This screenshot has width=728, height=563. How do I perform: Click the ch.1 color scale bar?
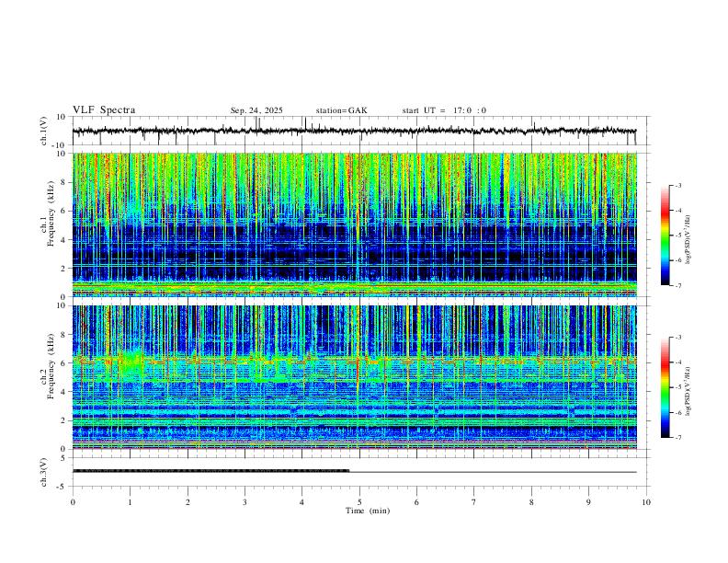click(x=665, y=236)
